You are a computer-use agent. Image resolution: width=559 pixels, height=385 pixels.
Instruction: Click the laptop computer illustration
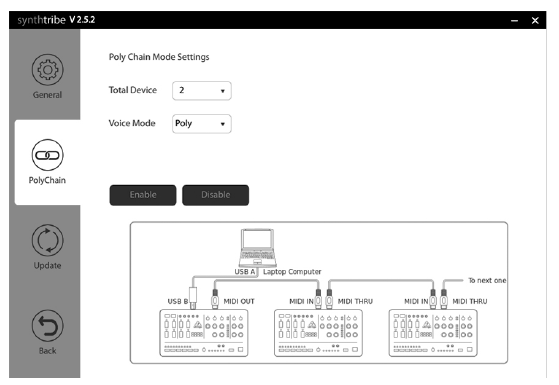click(x=257, y=248)
